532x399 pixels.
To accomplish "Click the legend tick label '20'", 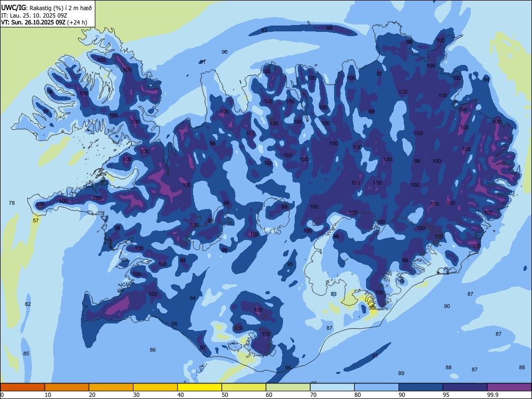I will (92, 395).
